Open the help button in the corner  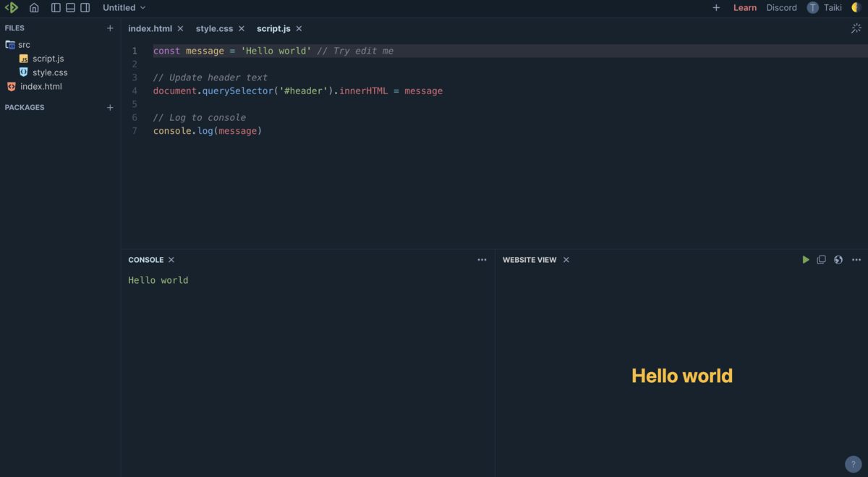pyautogui.click(x=852, y=464)
